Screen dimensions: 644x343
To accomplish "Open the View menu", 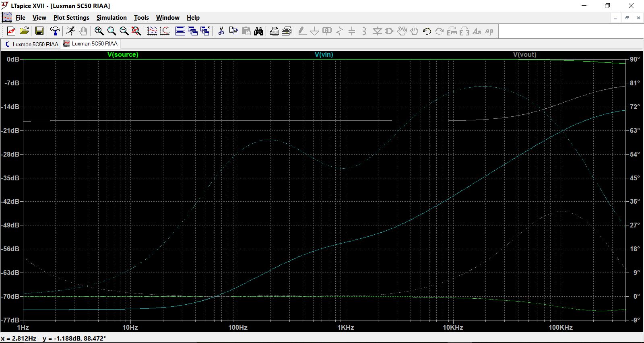I will (x=39, y=18).
